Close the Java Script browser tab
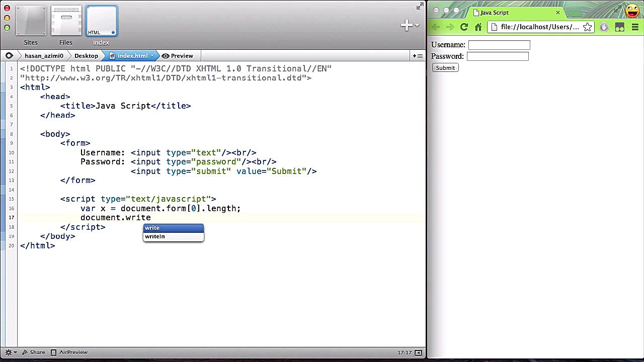The height and width of the screenshot is (362, 644). point(557,13)
